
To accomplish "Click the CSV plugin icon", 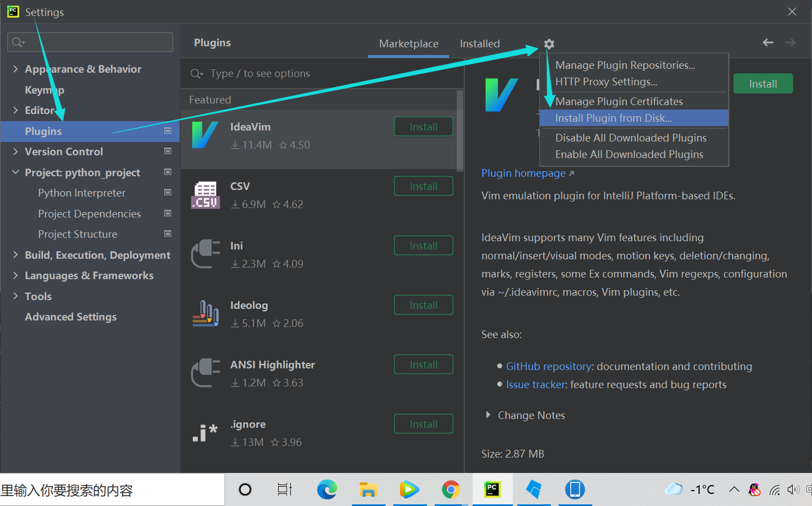I will coord(205,194).
